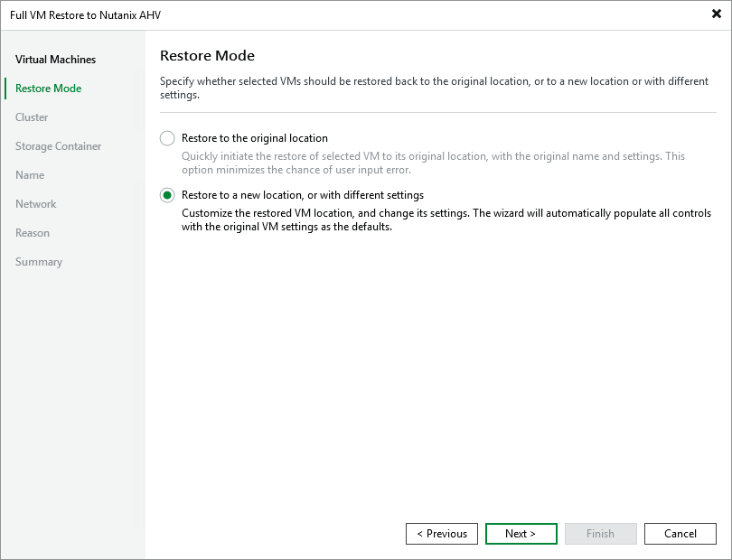Viewport: 732px width, 560px height.
Task: Click the disabled Finish button
Action: pyautogui.click(x=601, y=533)
